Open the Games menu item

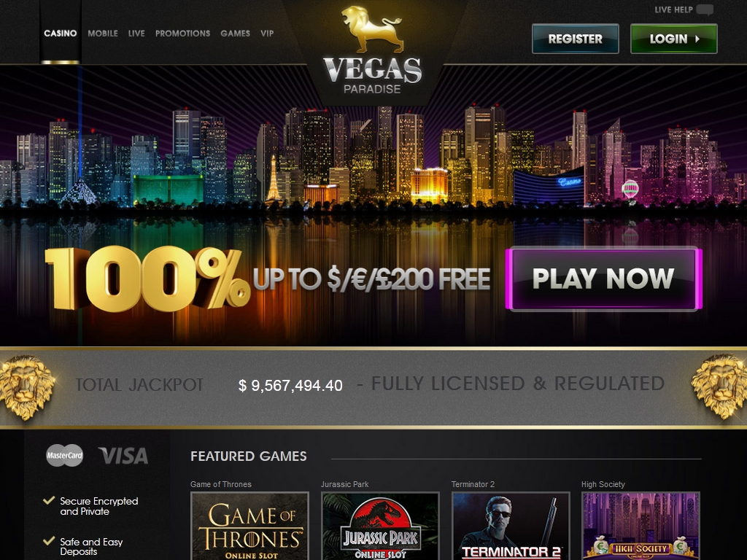click(x=235, y=34)
